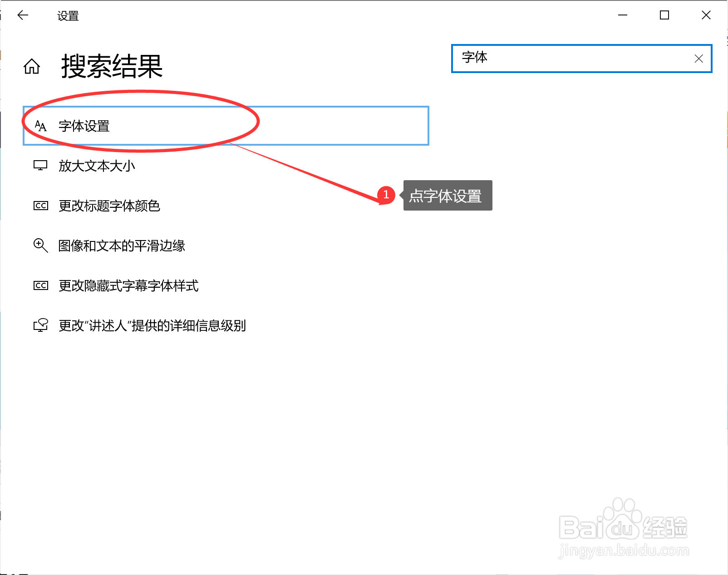Click the monitor icon beside 放大文本大小
The image size is (728, 575).
tap(40, 166)
